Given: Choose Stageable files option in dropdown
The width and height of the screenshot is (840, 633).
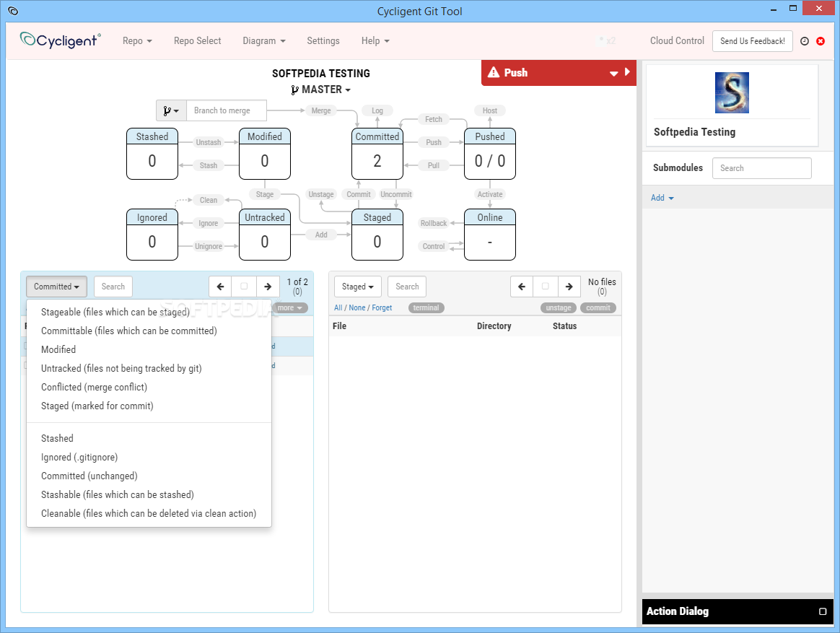Looking at the screenshot, I should [x=149, y=312].
